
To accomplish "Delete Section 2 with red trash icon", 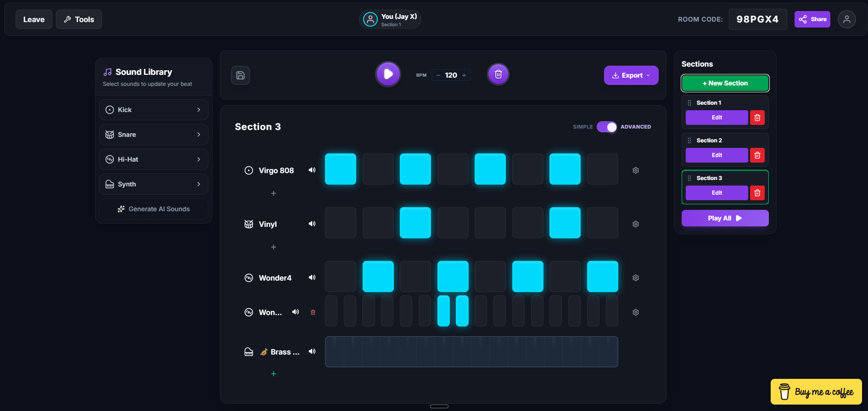I will click(x=757, y=155).
